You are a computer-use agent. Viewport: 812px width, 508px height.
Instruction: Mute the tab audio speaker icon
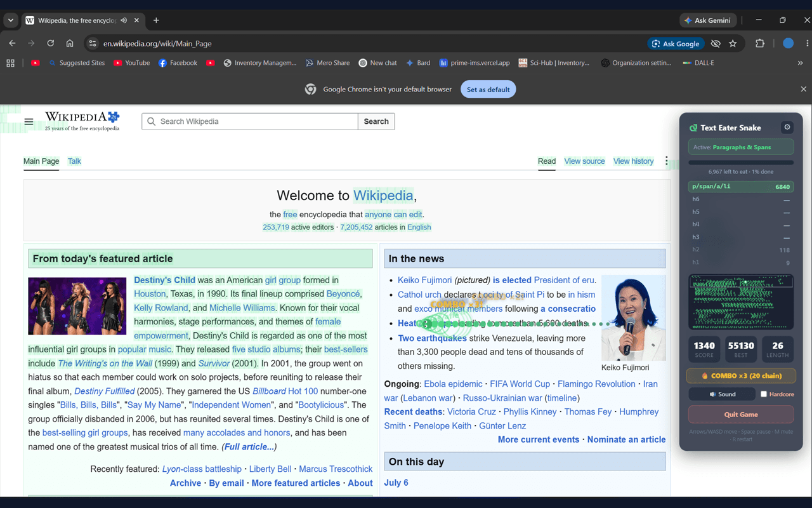124,20
